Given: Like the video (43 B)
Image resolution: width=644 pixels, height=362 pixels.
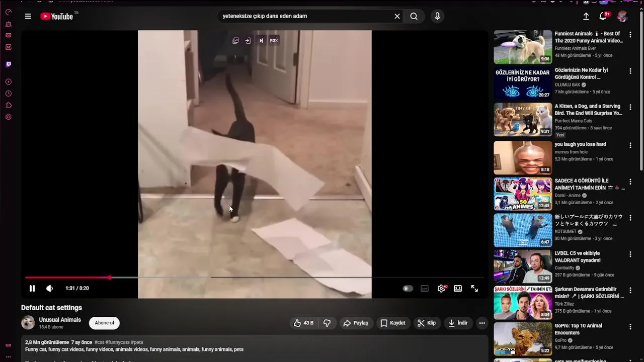Looking at the screenshot, I should [x=303, y=323].
